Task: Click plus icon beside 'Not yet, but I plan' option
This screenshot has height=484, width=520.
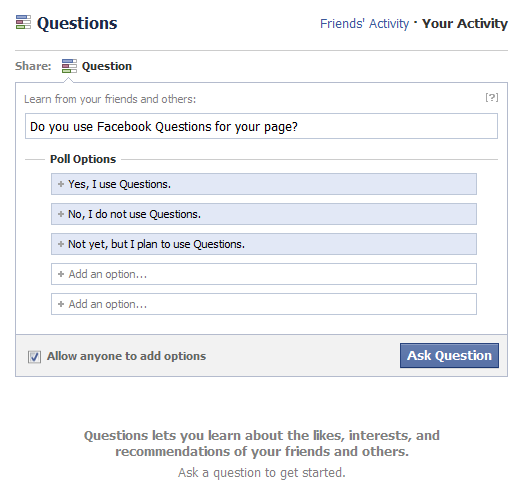Action: point(61,244)
